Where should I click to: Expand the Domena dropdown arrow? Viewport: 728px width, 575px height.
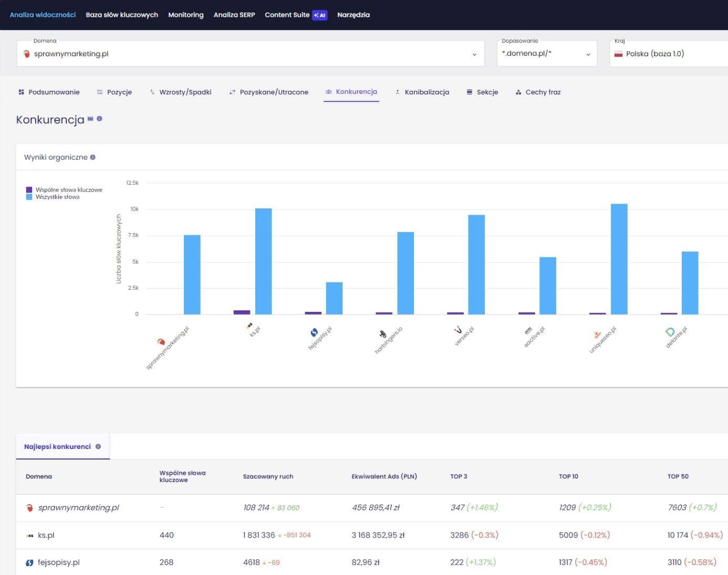pyautogui.click(x=474, y=54)
